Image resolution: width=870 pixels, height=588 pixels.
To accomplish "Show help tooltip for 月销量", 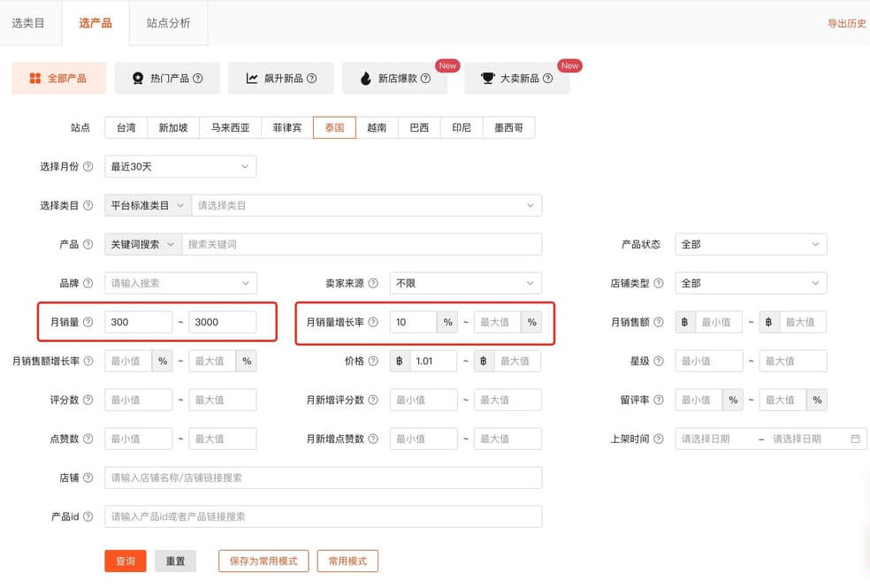I will click(x=88, y=322).
